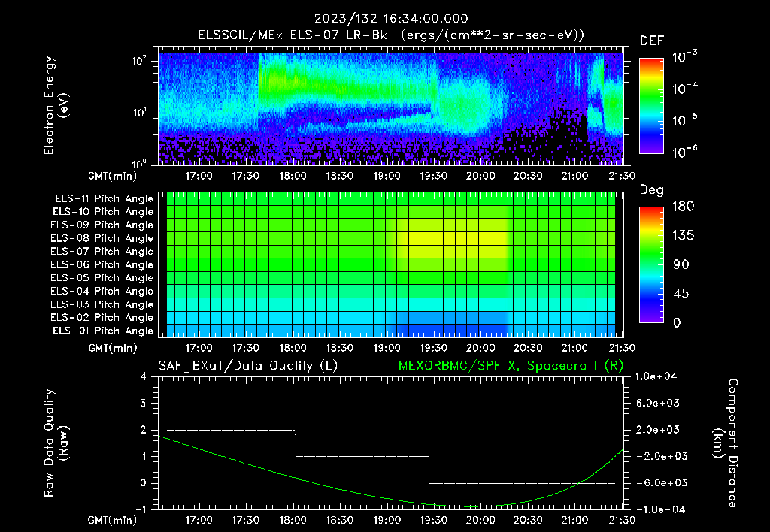This screenshot has width=770, height=532.
Task: Click the 21:00 tick under data quality panel
Action: (574, 520)
